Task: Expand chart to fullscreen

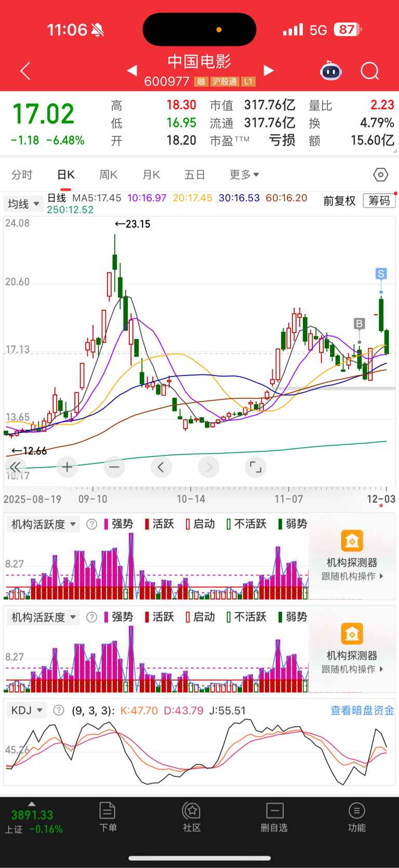Action: pyautogui.click(x=256, y=467)
